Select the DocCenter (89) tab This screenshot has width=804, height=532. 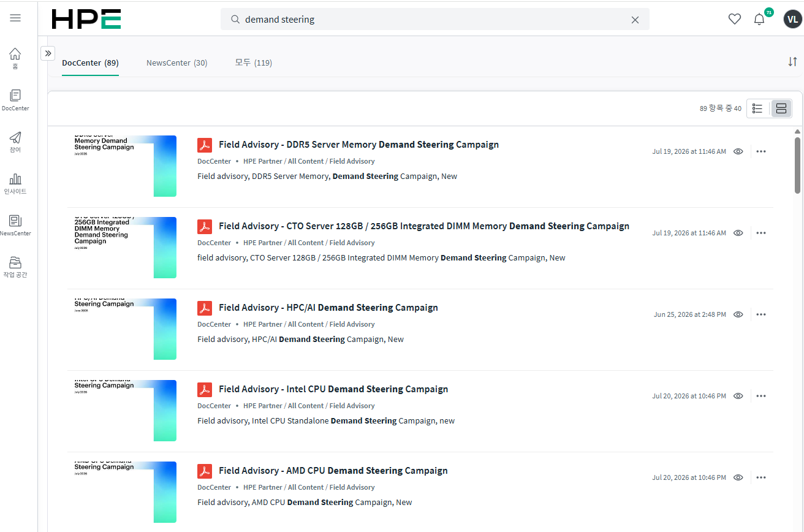(x=90, y=63)
